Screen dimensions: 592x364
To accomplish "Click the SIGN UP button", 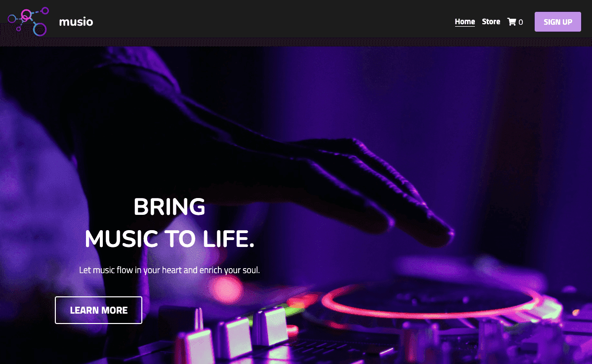I will [557, 22].
